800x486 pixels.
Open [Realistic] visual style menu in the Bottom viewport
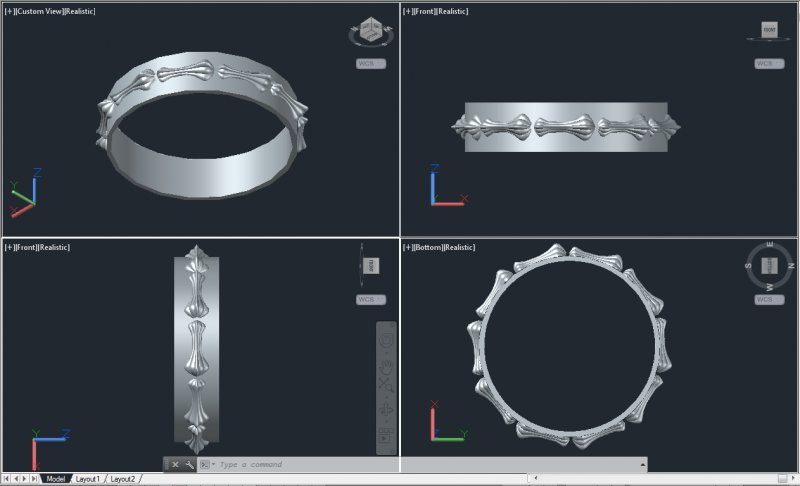tap(460, 247)
